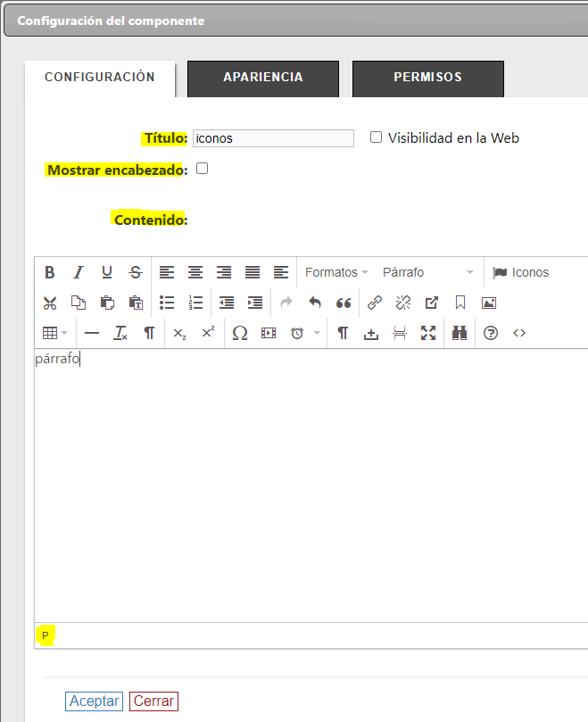588x722 pixels.
Task: Justify the text fully
Action: [x=253, y=272]
